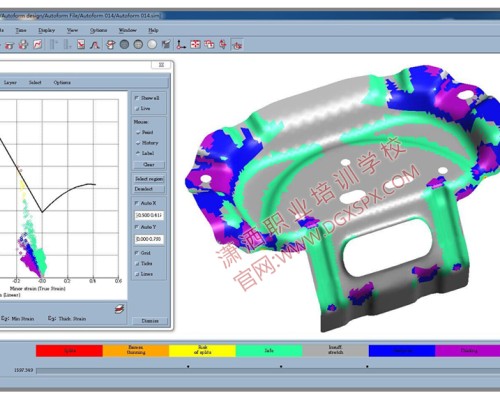The width and height of the screenshot is (500, 400).
Task: Open the Display menu
Action: point(46,30)
